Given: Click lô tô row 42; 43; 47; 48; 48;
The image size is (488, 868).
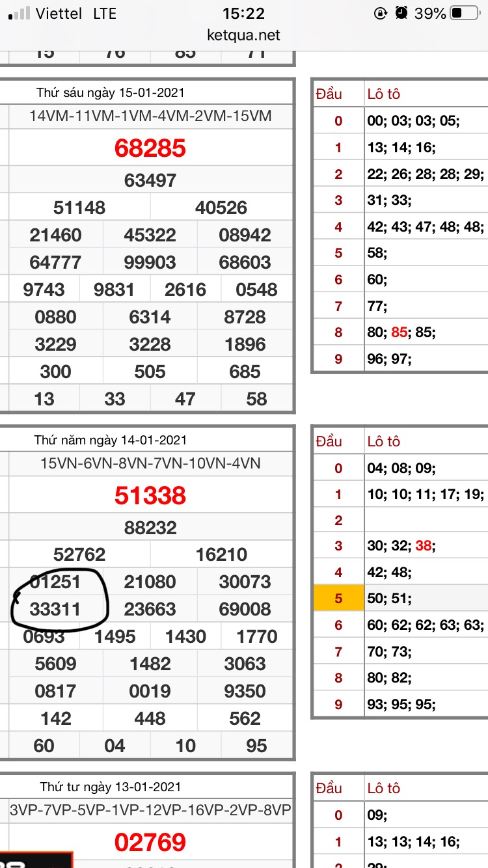Looking at the screenshot, I should coord(426,226).
